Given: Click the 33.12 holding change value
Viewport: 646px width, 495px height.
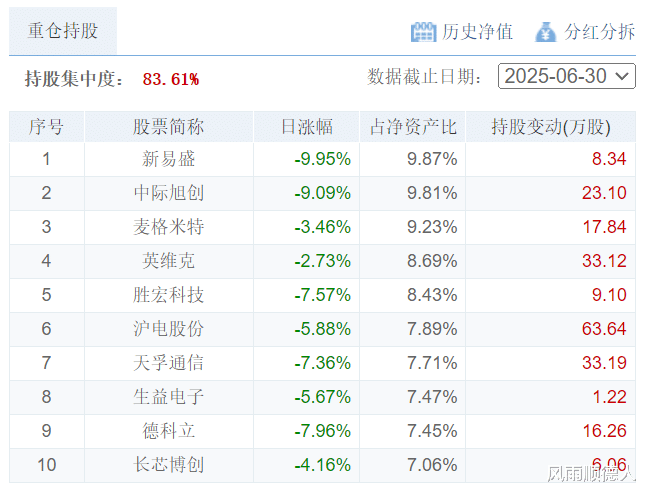Looking at the screenshot, I should coord(604,261).
